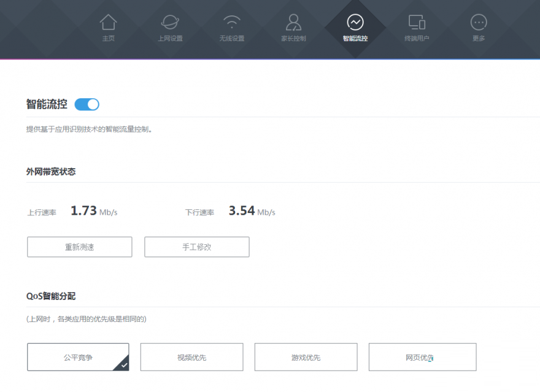Image resolution: width=540 pixels, height=392 pixels.
Task: Pick the 网页优先 QoS option
Action: [x=422, y=357]
